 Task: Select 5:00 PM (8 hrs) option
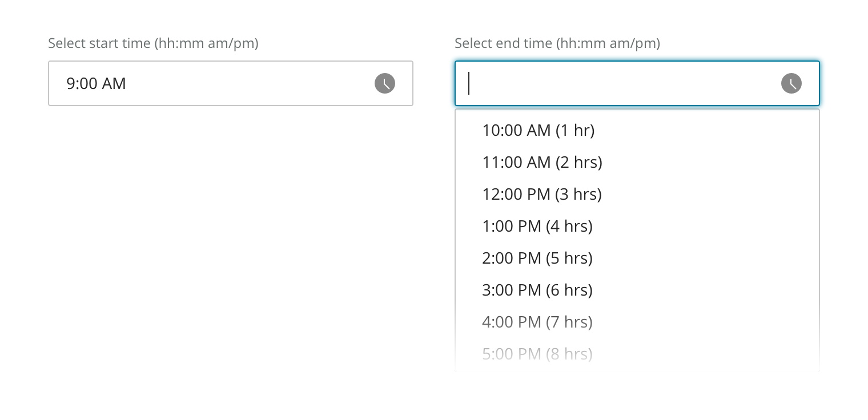pyautogui.click(x=537, y=354)
